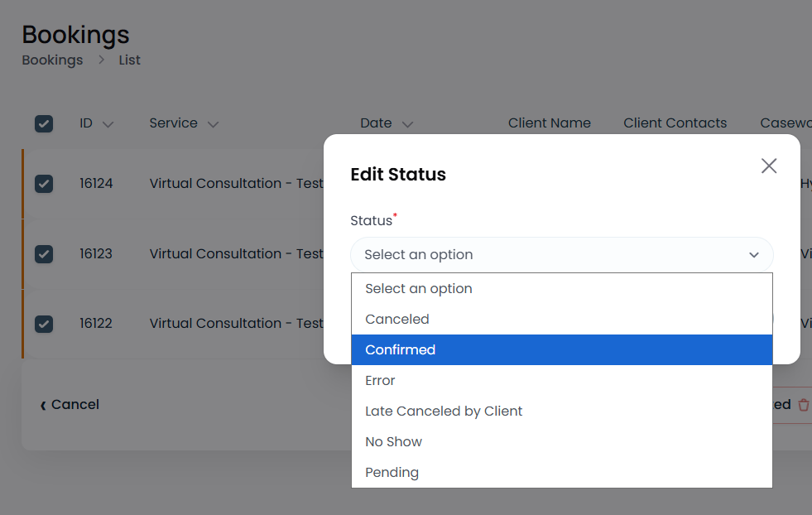Image resolution: width=812 pixels, height=515 pixels.
Task: Toggle the select-all bookings checkbox
Action: click(44, 124)
